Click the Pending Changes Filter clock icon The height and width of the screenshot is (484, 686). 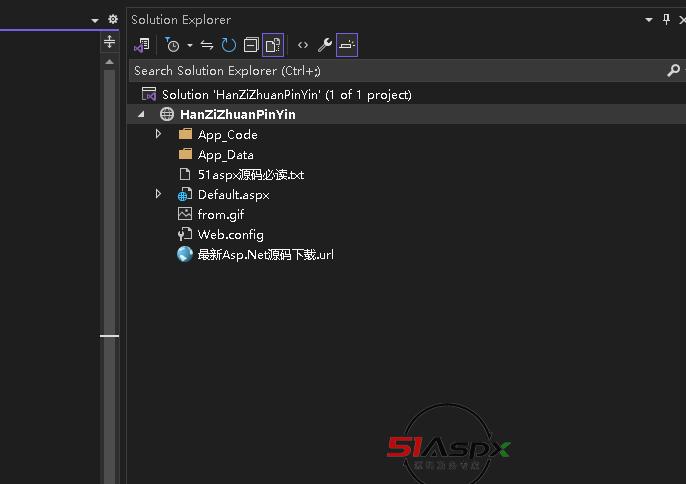172,45
